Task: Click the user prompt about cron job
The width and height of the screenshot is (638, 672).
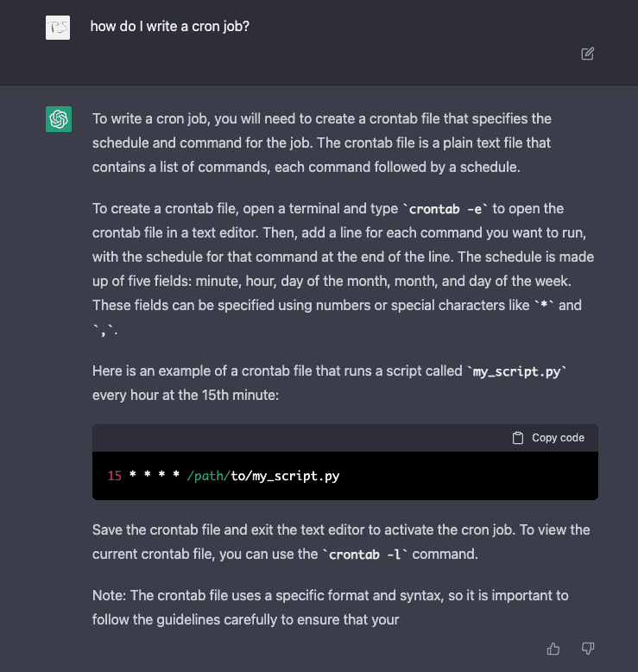Action: [x=170, y=27]
